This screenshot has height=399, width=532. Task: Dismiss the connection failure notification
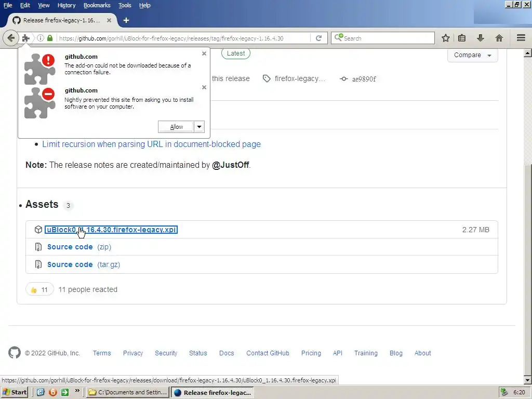[x=204, y=54]
